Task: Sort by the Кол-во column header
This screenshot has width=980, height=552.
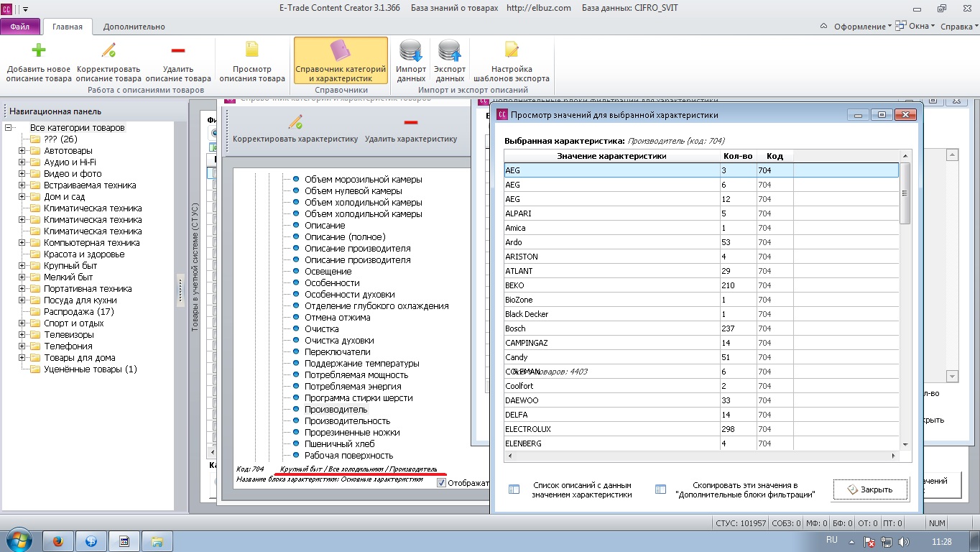Action: click(x=738, y=156)
